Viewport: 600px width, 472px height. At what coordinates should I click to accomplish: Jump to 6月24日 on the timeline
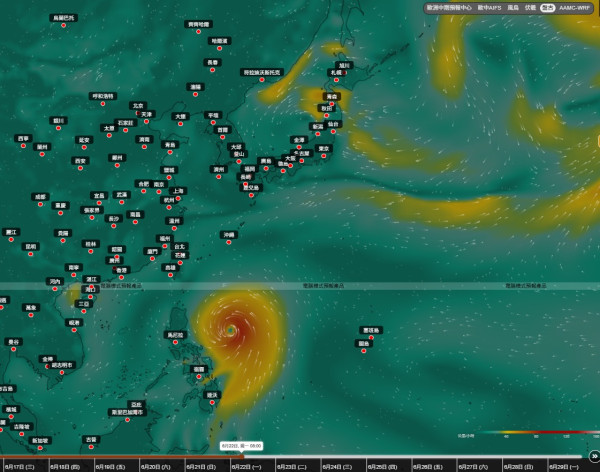tap(337, 467)
